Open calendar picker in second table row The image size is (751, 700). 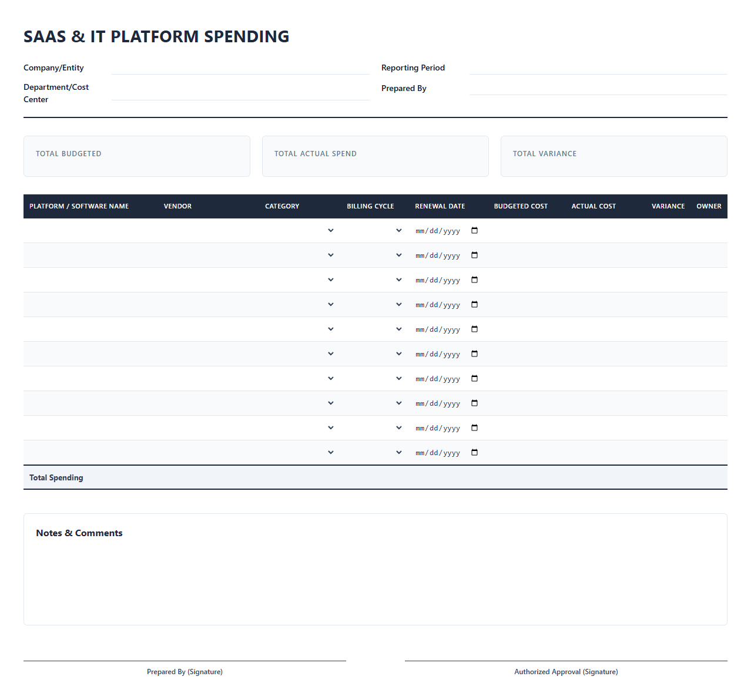click(x=475, y=255)
